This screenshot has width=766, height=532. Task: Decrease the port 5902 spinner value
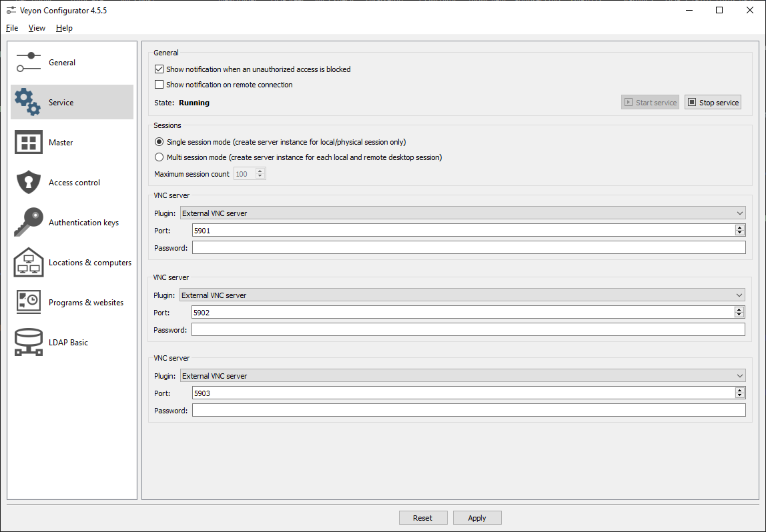click(x=739, y=315)
